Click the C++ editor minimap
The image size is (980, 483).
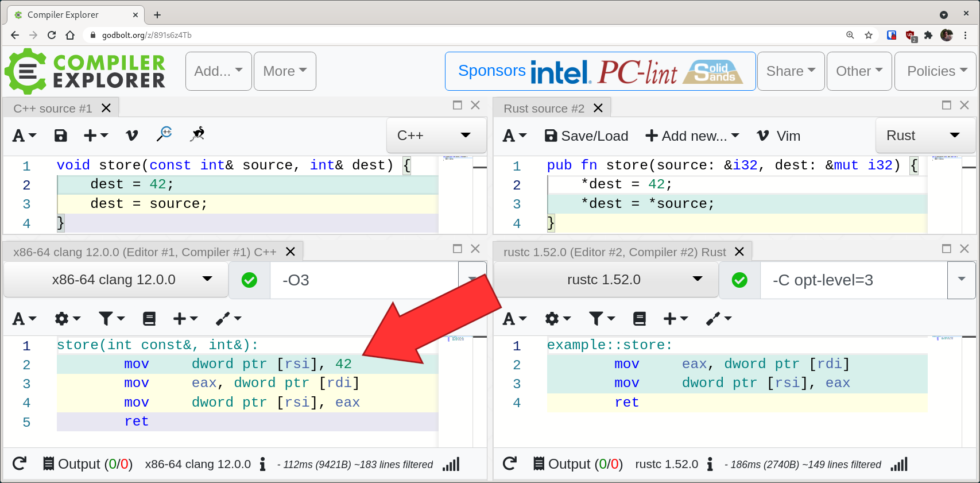click(456, 159)
